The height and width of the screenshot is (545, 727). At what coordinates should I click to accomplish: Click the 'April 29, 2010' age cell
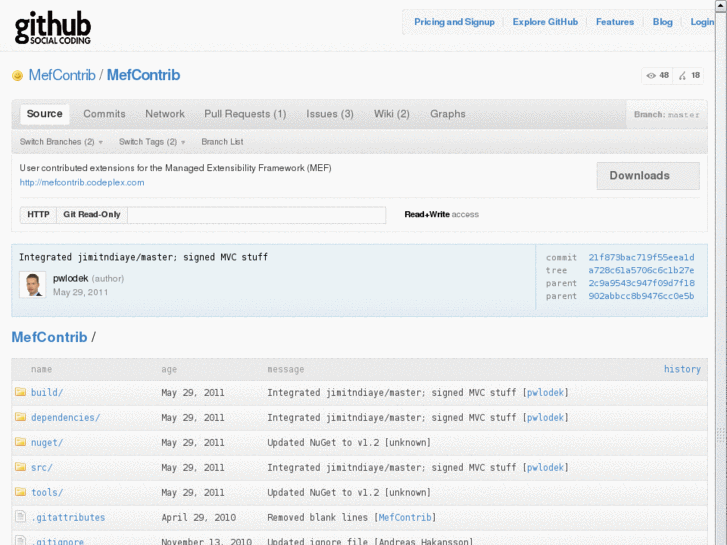(198, 518)
